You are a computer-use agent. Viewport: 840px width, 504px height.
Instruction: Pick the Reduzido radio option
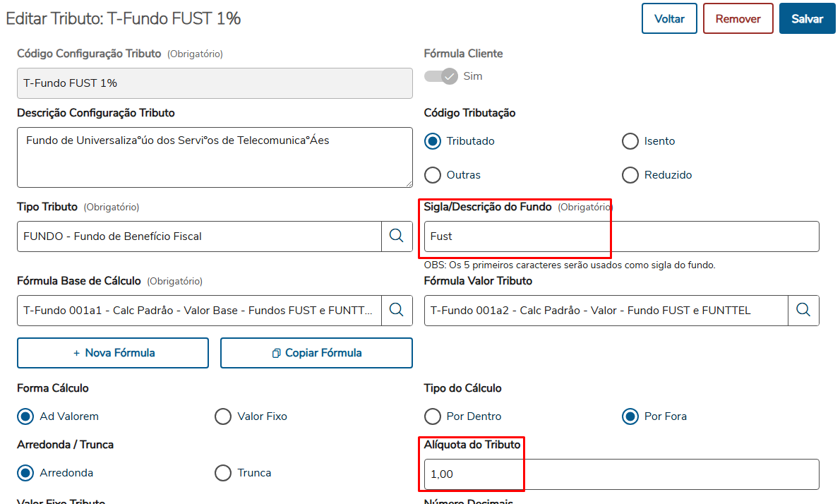point(630,174)
